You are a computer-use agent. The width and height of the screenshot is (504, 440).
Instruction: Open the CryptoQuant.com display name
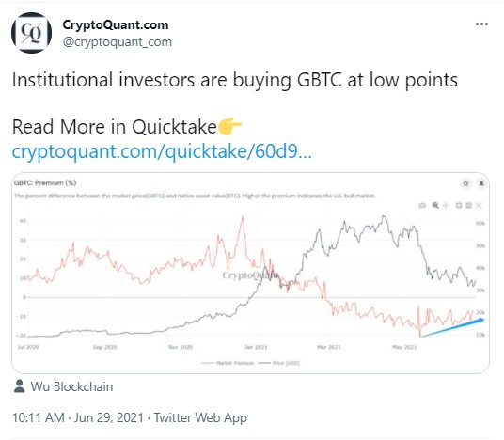pos(116,25)
